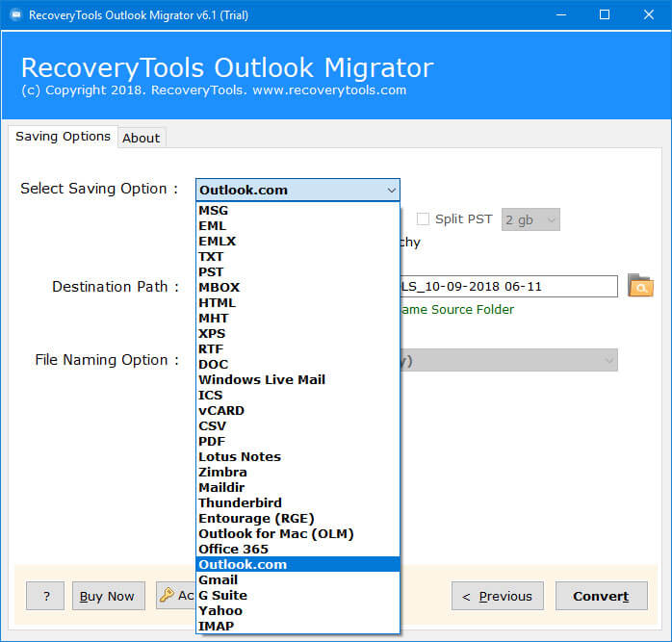Choose CSV from the dropdown list

click(x=297, y=426)
